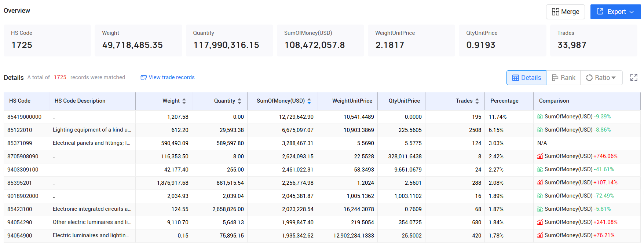This screenshot has height=243, width=644.
Task: Click the chart icon for row 85395201
Action: tap(540, 183)
